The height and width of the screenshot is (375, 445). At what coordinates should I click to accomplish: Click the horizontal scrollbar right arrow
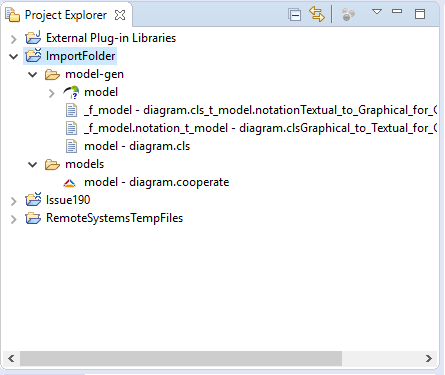[429, 359]
